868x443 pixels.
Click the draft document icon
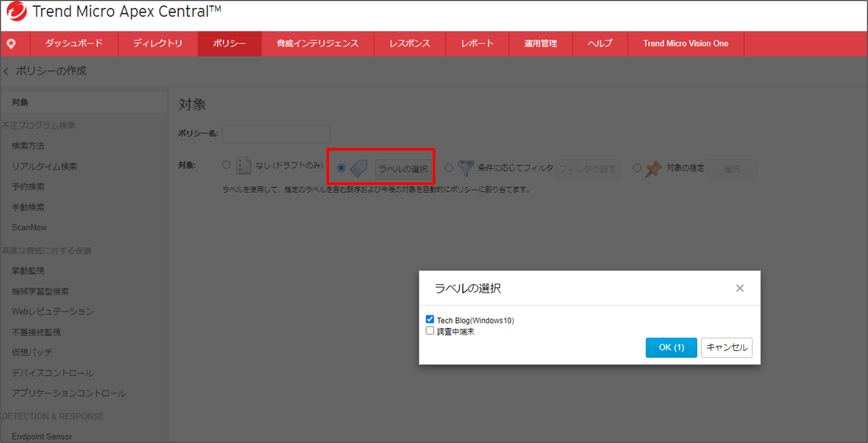click(243, 165)
